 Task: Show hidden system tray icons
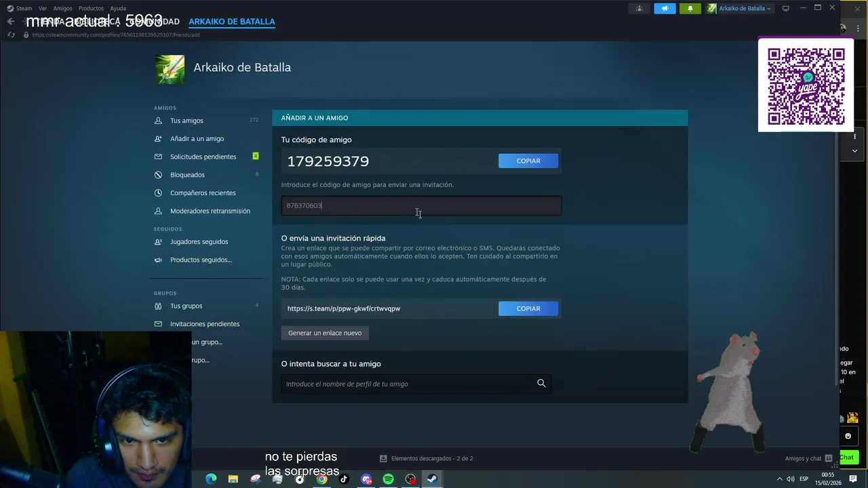779,479
